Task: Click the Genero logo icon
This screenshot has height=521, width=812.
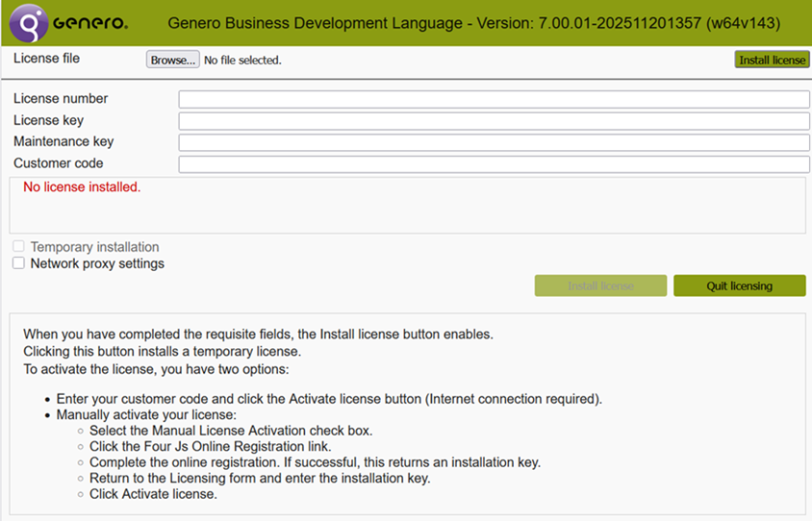Action: tap(29, 23)
